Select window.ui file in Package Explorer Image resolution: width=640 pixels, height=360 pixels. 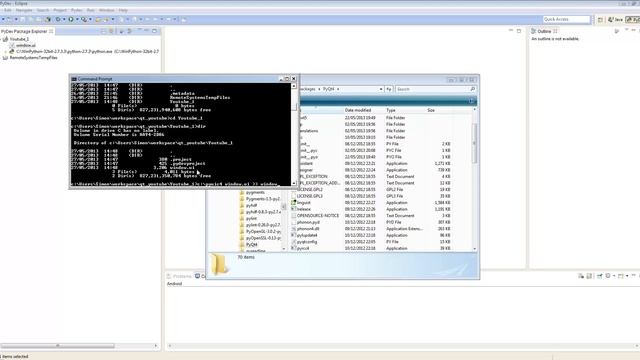[26, 45]
